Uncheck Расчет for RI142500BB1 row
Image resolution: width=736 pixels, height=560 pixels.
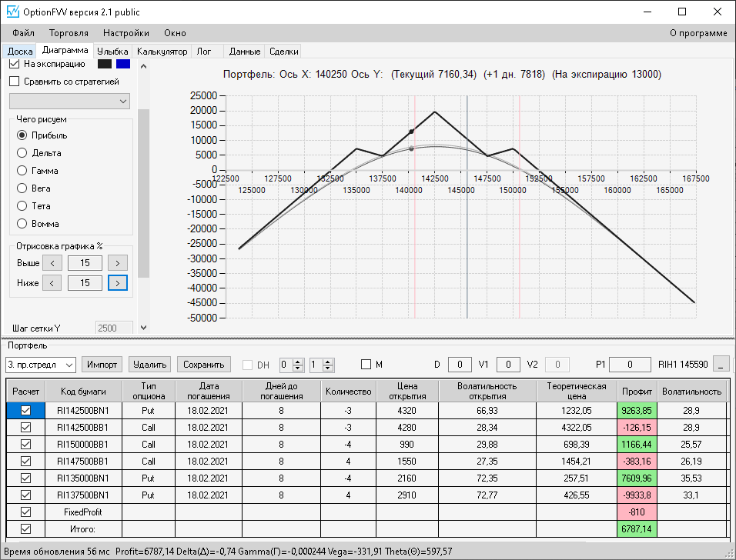[26, 427]
